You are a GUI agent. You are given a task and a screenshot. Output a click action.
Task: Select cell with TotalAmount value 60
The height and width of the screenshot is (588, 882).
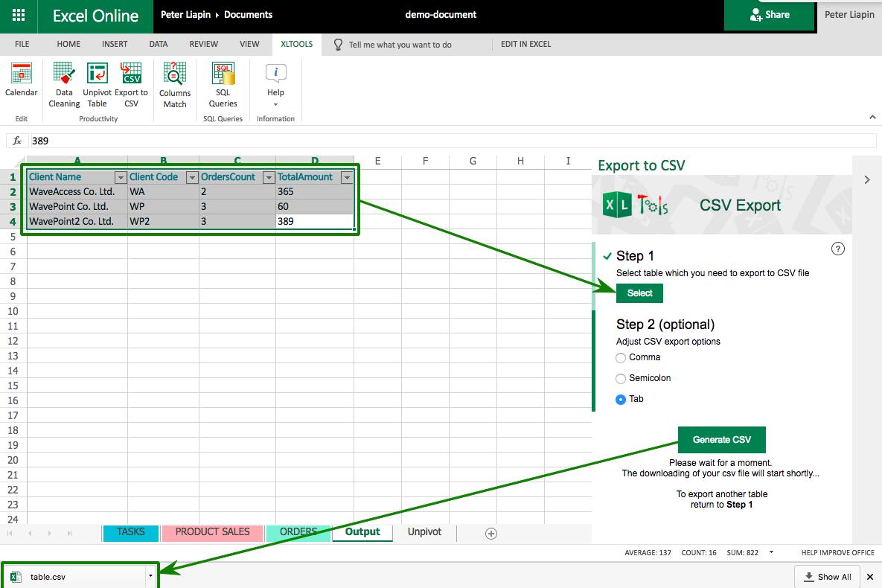(x=315, y=206)
